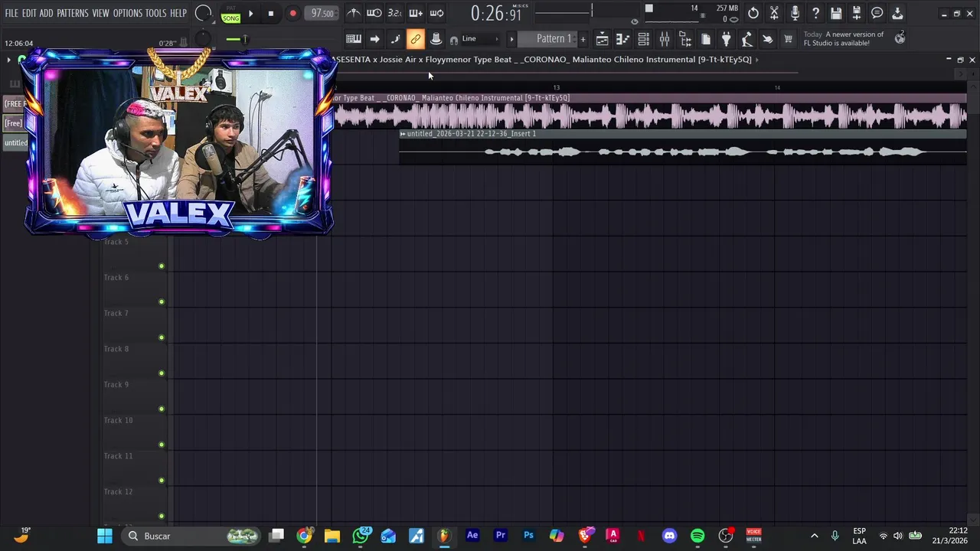Click the question mark help icon

click(x=815, y=13)
